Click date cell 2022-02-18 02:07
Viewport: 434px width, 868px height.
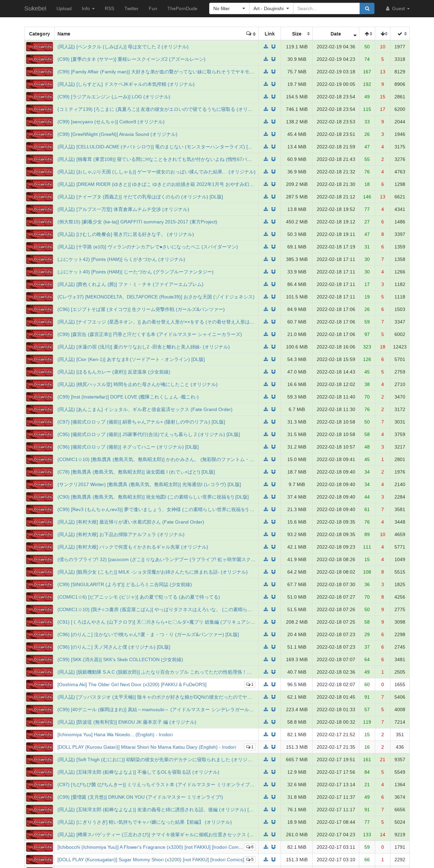(x=336, y=684)
